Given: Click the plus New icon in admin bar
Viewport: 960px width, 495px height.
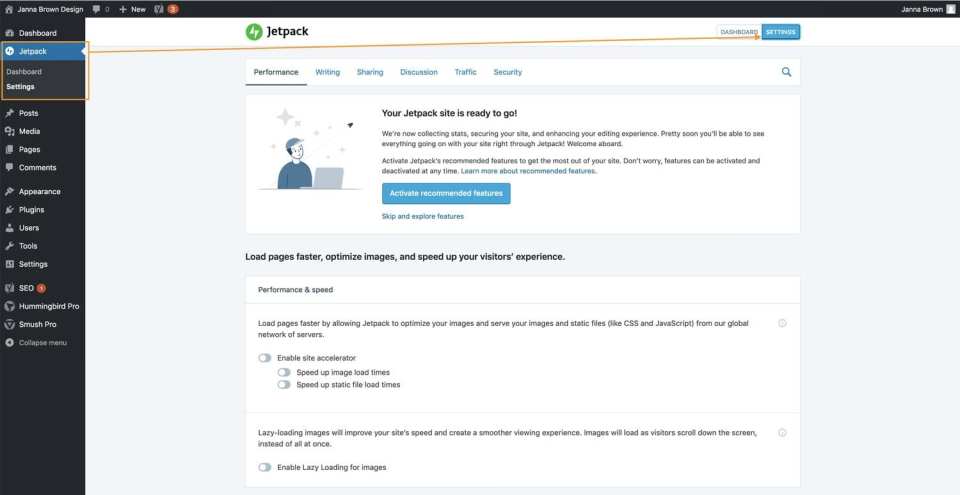Looking at the screenshot, I should (122, 9).
